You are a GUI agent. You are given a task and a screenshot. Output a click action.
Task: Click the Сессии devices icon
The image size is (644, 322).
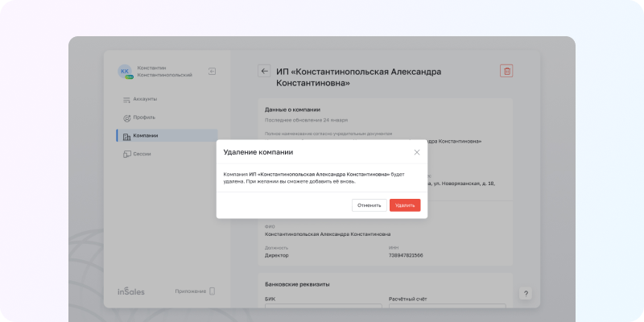click(127, 155)
